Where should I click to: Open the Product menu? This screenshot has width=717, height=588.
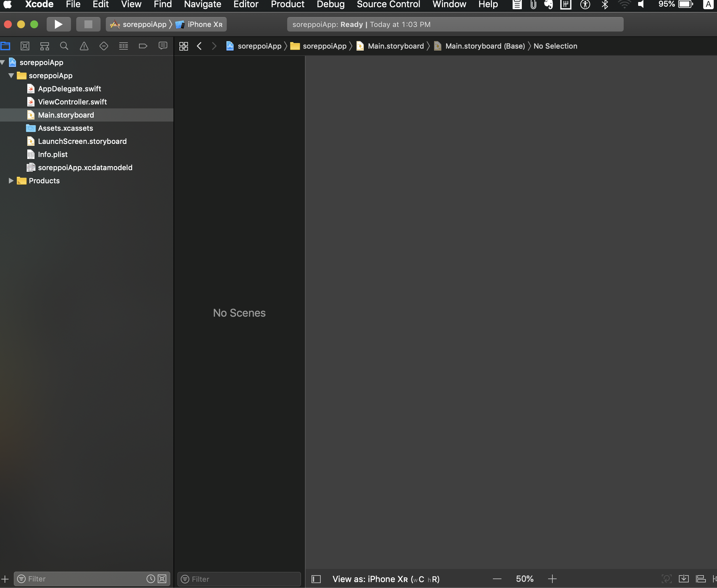click(x=287, y=4)
